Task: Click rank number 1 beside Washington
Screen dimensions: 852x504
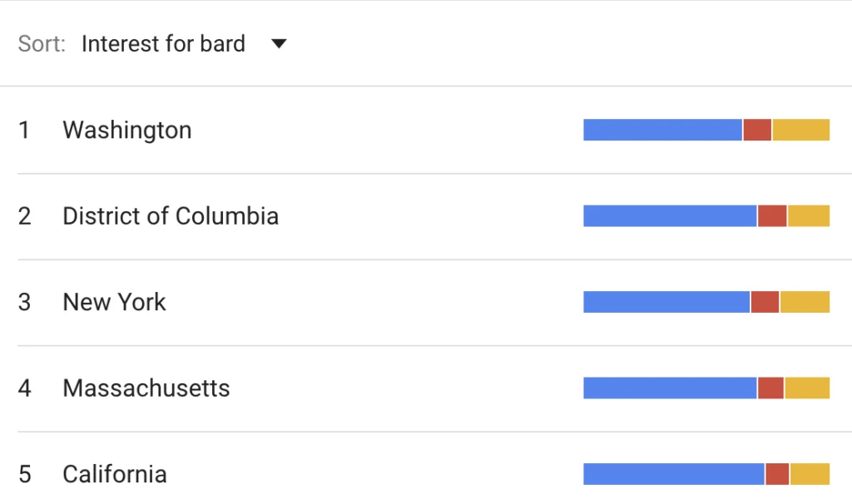Action: click(x=24, y=130)
